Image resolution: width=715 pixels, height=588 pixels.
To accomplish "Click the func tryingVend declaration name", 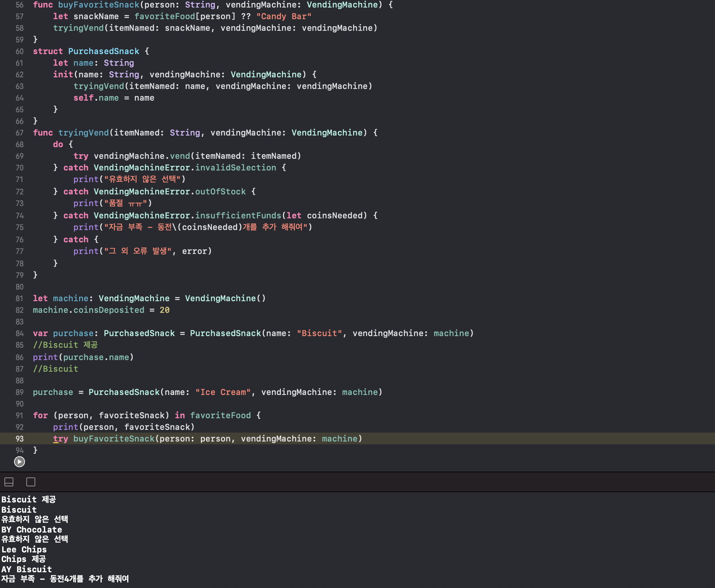I will pos(83,133).
